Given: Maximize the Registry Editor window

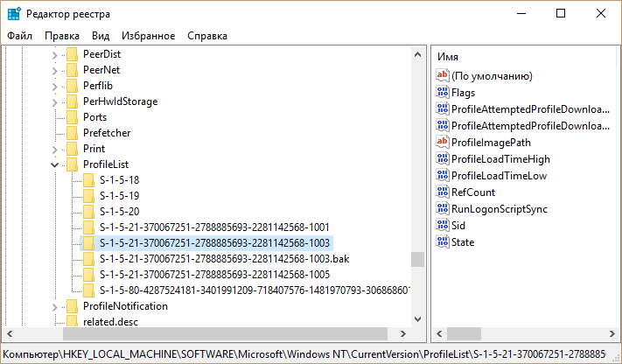Looking at the screenshot, I should point(561,13).
